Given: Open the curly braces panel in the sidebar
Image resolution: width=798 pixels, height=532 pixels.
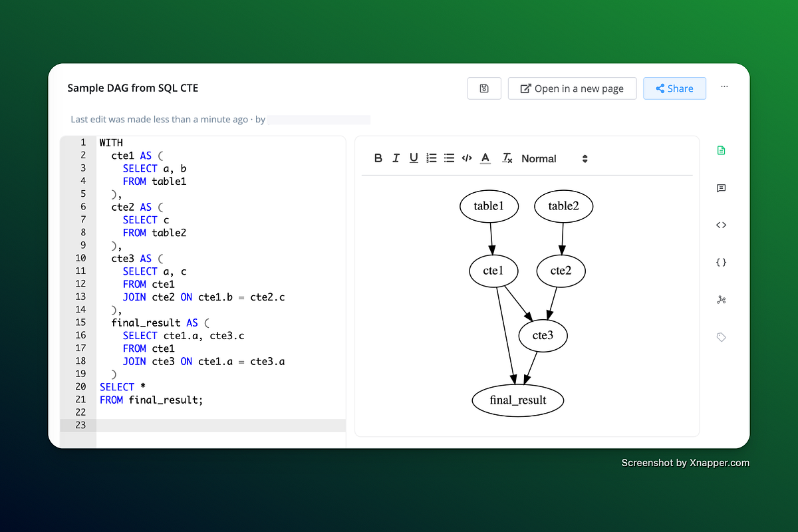Looking at the screenshot, I should (x=721, y=262).
